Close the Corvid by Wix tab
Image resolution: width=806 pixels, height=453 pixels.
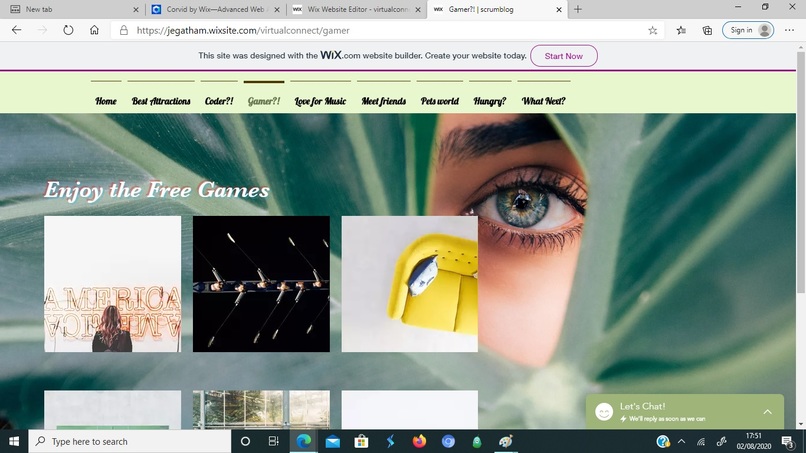click(x=277, y=9)
